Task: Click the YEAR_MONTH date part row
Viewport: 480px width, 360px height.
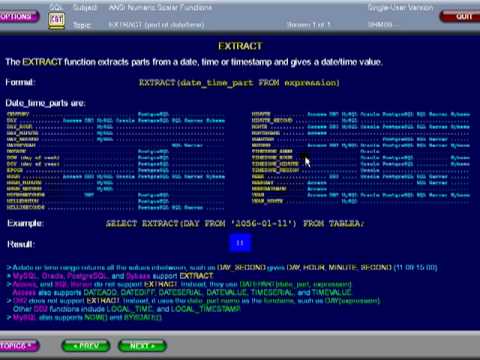Action: [x=361, y=201]
